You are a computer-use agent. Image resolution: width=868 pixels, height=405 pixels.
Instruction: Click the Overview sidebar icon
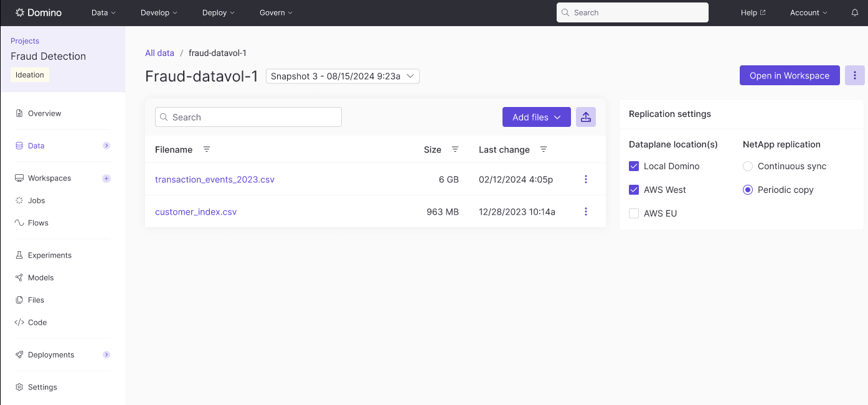pyautogui.click(x=19, y=113)
